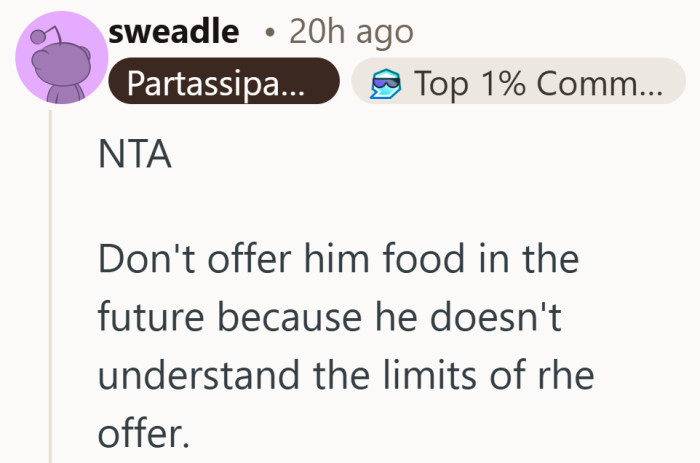Click the dot separator before 20h ago

(269, 33)
